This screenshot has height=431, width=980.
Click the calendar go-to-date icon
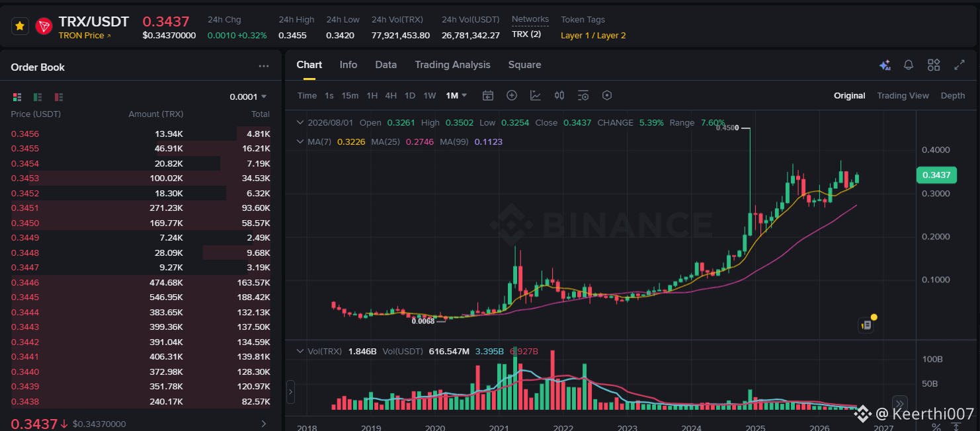pos(488,96)
